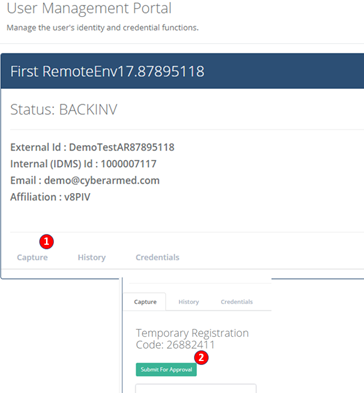
Task: Open the Credentials tab in the user panel
Action: 157,257
